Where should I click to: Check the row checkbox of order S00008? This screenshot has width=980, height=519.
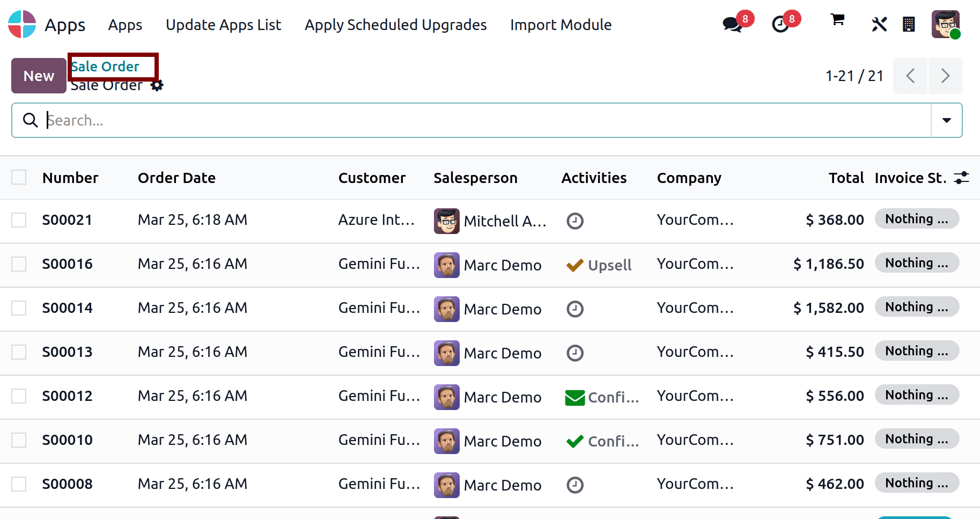click(x=19, y=484)
